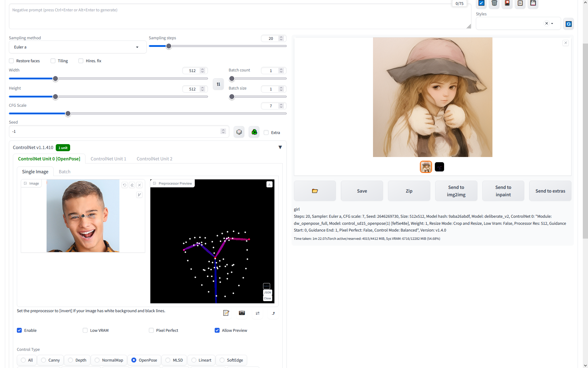The image size is (588, 368).
Task: Open the Styles dropdown arrow
Action: (x=552, y=23)
